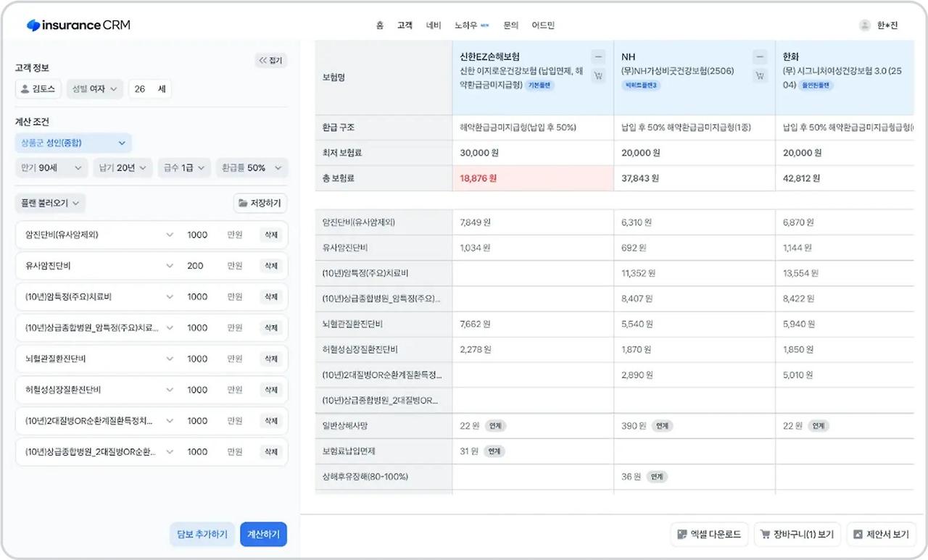928x560 pixels.
Task: Add 신한EZ손해보험 plan to cart icon
Action: [598, 75]
